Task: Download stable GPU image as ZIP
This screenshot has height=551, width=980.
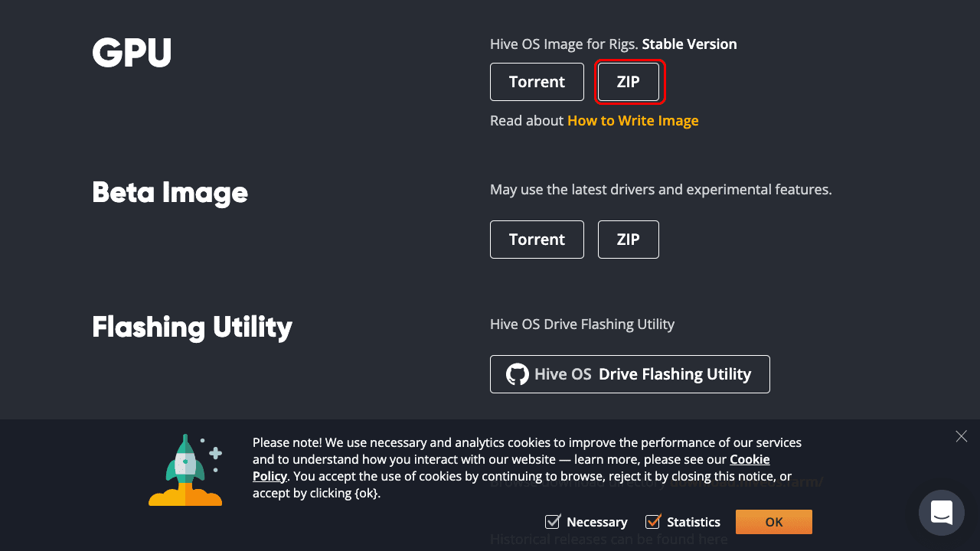Action: tap(628, 82)
